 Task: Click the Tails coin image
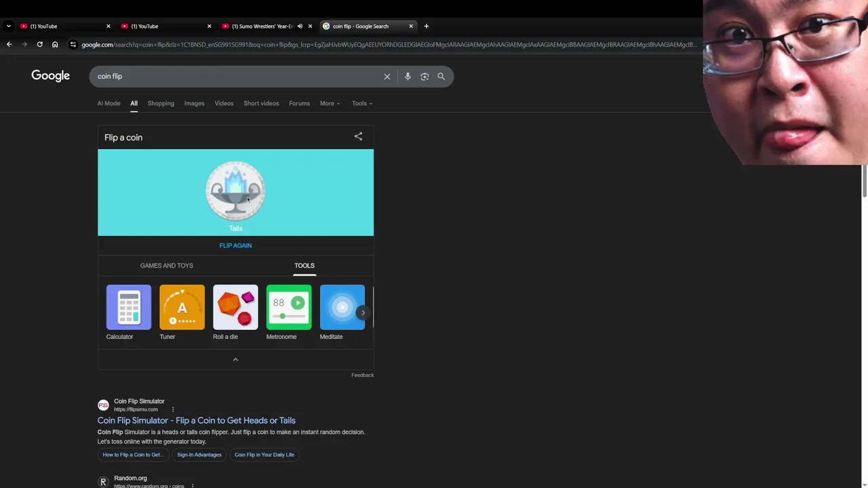coord(235,191)
